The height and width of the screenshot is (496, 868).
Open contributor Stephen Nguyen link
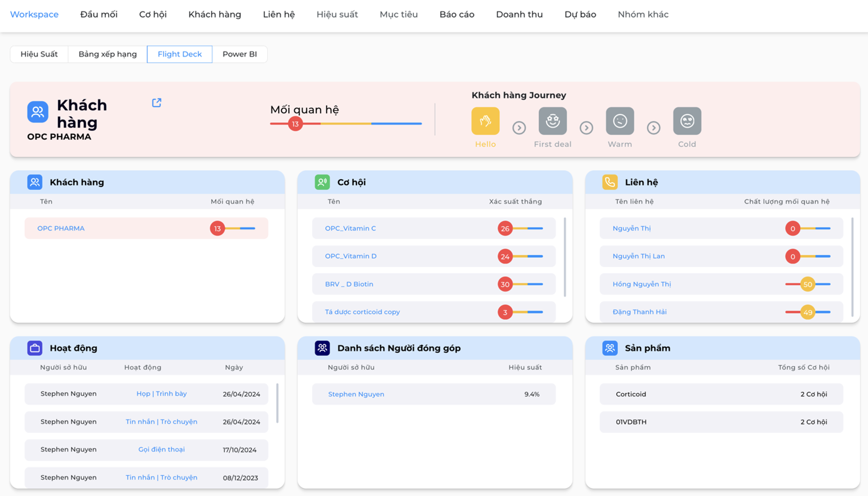click(x=356, y=394)
